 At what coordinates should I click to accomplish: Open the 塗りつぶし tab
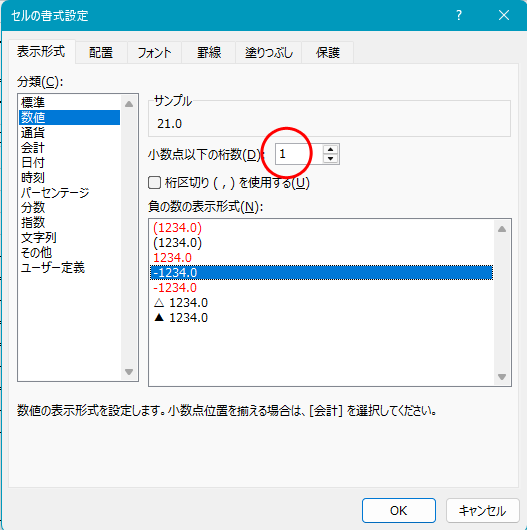point(269,52)
